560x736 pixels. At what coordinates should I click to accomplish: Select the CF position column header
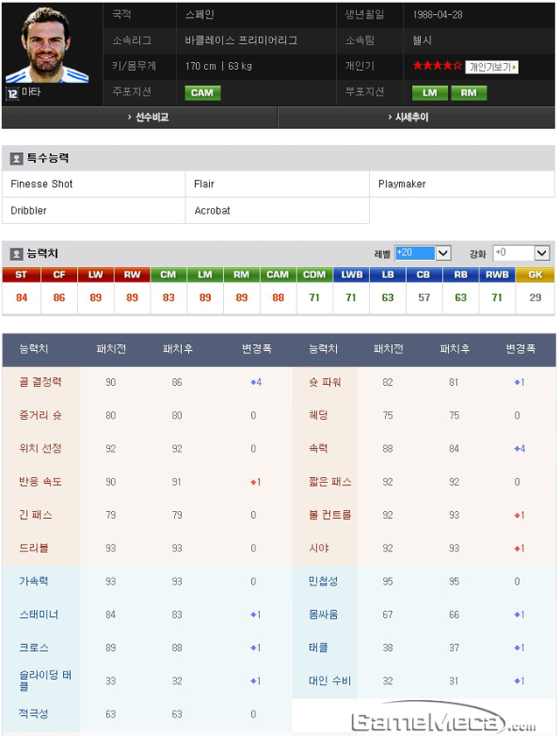[x=59, y=275]
